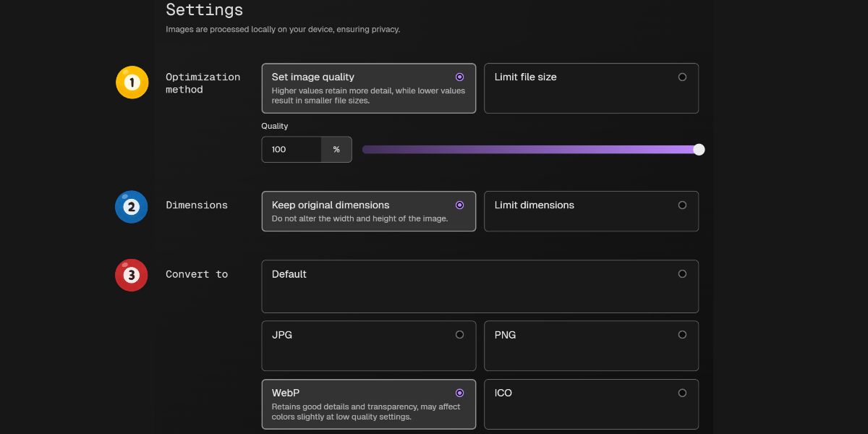
Task: Select the Set image quality option
Action: [x=369, y=88]
